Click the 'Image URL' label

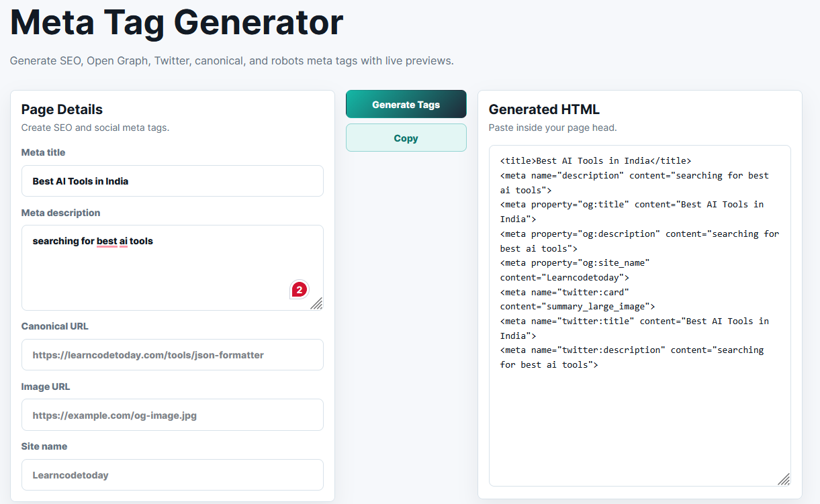46,387
